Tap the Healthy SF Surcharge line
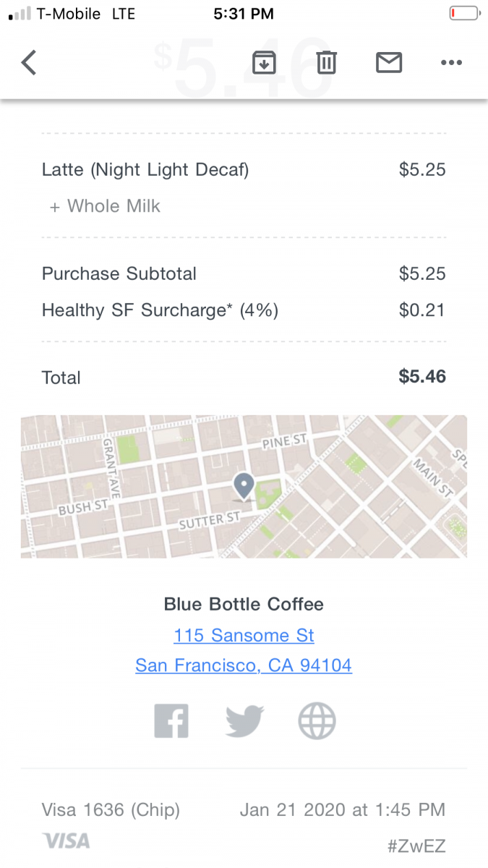The width and height of the screenshot is (488, 868). click(160, 310)
